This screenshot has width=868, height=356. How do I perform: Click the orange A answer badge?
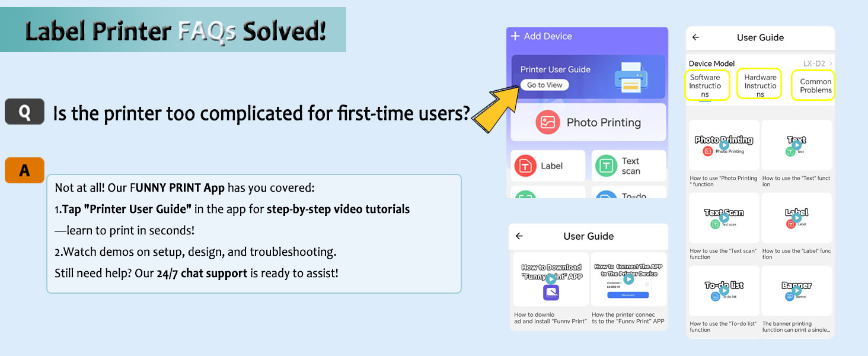[24, 170]
